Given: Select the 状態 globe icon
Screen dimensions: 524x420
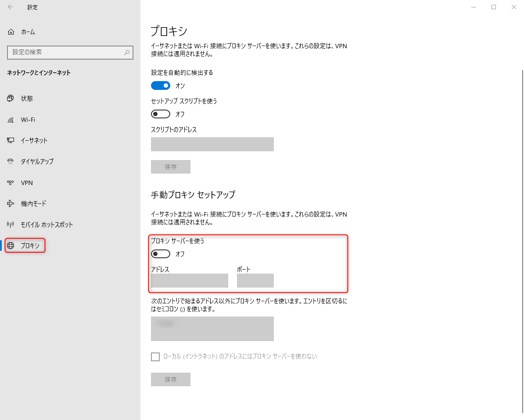Looking at the screenshot, I should coord(11,99).
